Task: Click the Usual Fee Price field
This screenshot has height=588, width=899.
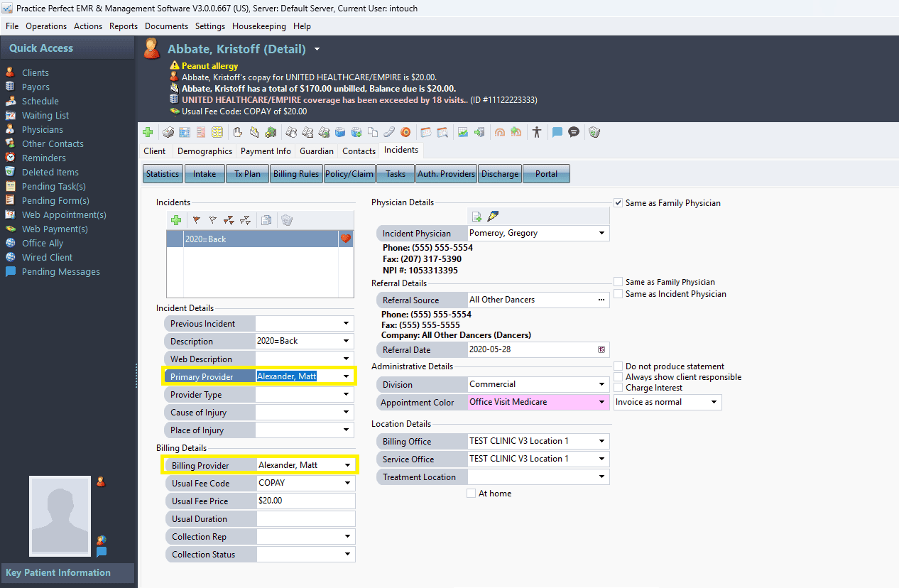Action: [305, 501]
